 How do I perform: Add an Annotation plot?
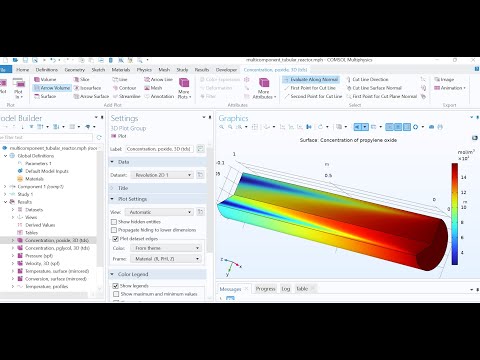point(159,96)
